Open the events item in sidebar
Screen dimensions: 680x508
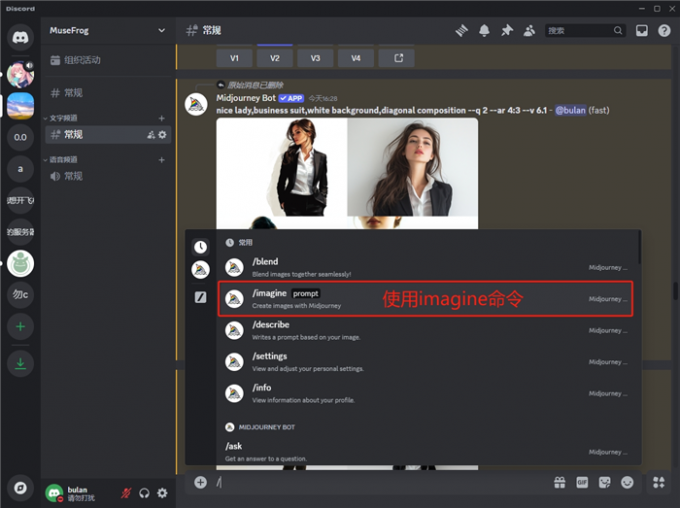[x=108, y=60]
